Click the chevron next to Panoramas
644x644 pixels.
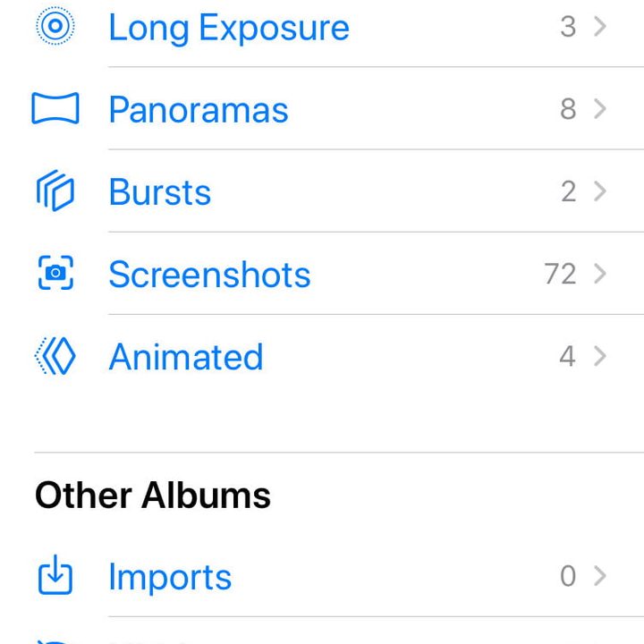pos(600,109)
